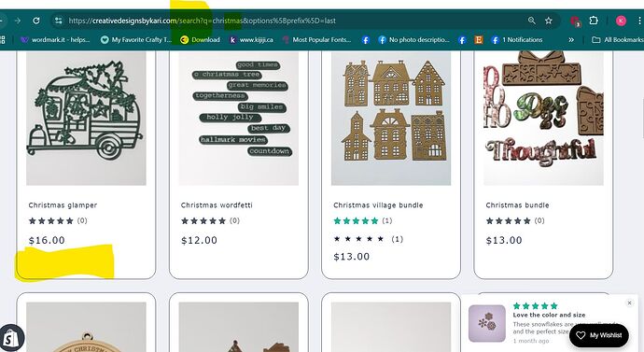The image size is (644, 352).
Task: Click the snowflakes thumbnail in review popup
Action: point(487,323)
